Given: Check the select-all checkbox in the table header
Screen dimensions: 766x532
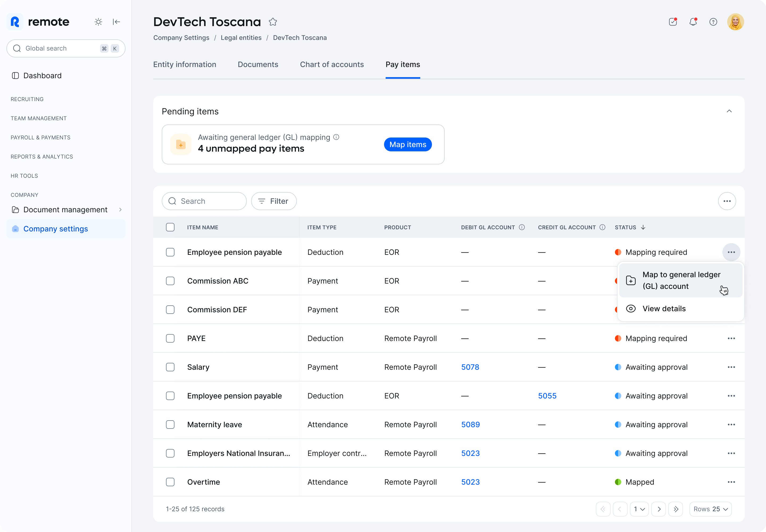Looking at the screenshot, I should (170, 227).
